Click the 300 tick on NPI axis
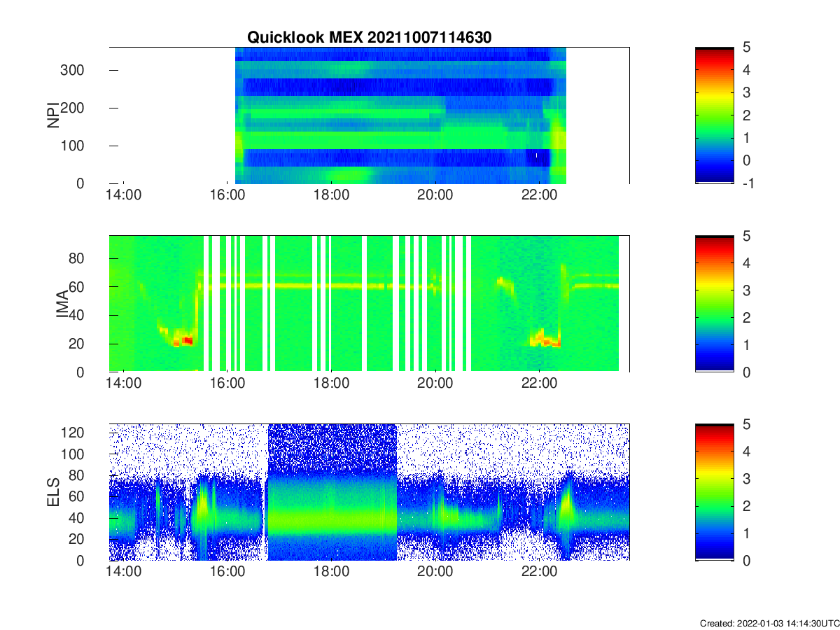Screen dimensions: 840x630 coord(72,70)
